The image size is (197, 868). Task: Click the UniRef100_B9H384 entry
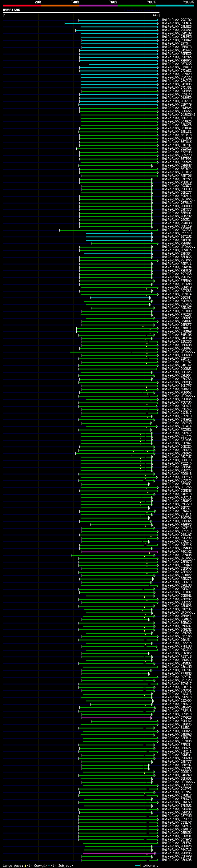coord(177,253)
